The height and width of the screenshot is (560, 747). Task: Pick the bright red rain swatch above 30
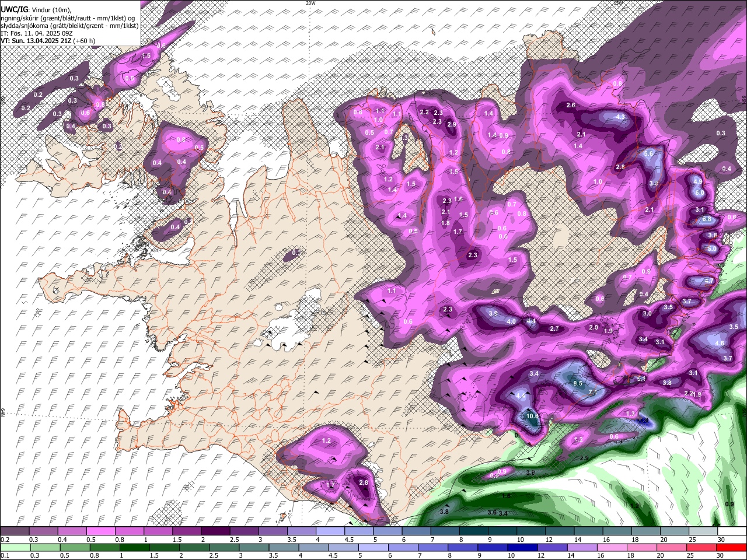[x=731, y=547]
